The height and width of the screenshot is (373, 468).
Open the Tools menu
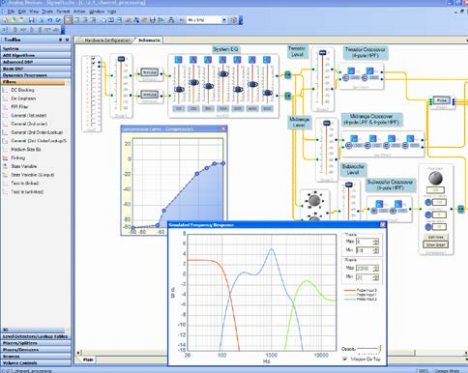[47, 11]
